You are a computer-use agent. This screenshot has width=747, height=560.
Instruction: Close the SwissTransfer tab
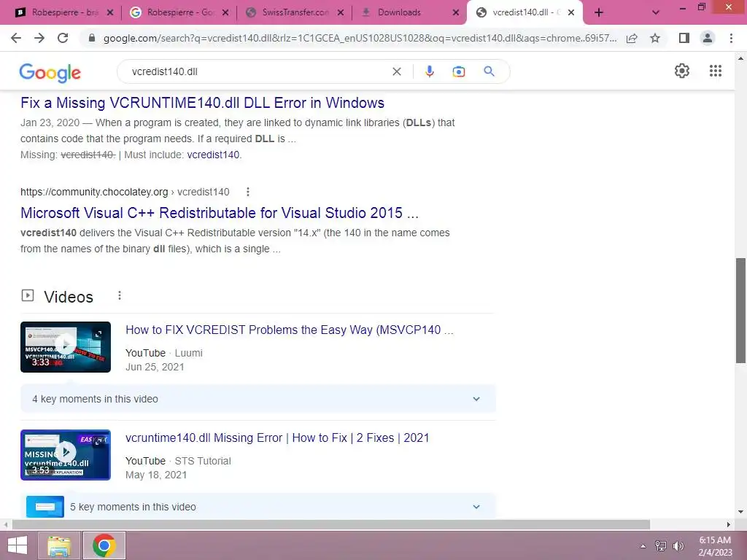click(x=341, y=13)
